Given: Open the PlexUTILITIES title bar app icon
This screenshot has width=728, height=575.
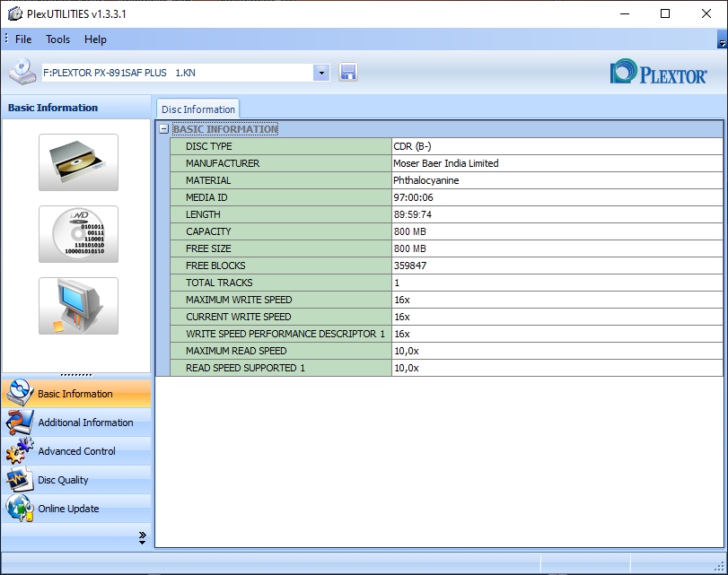Looking at the screenshot, I should point(15,13).
